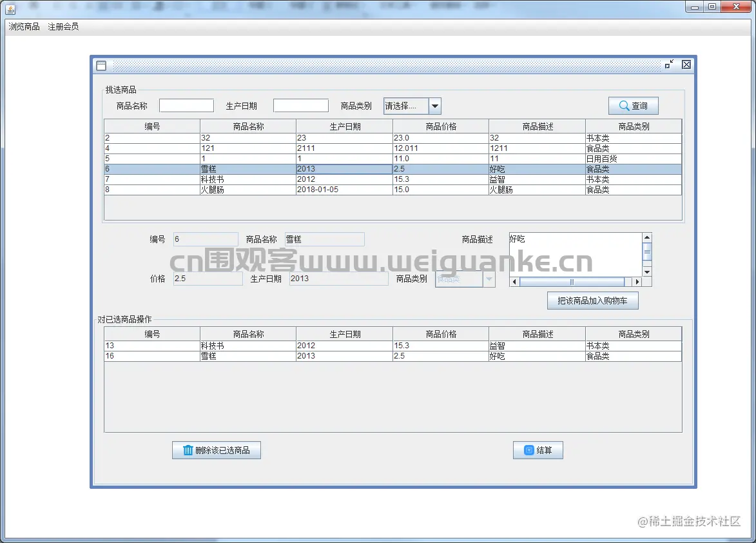Viewport: 756px width, 543px height.
Task: Click description horizontal scrollbar right arrow
Action: pyautogui.click(x=637, y=282)
